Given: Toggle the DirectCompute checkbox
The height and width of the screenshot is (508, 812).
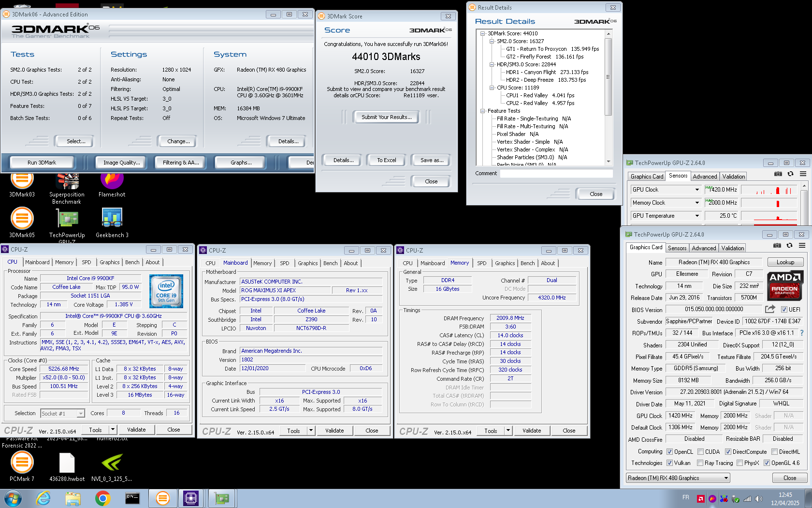Looking at the screenshot, I should (x=728, y=452).
